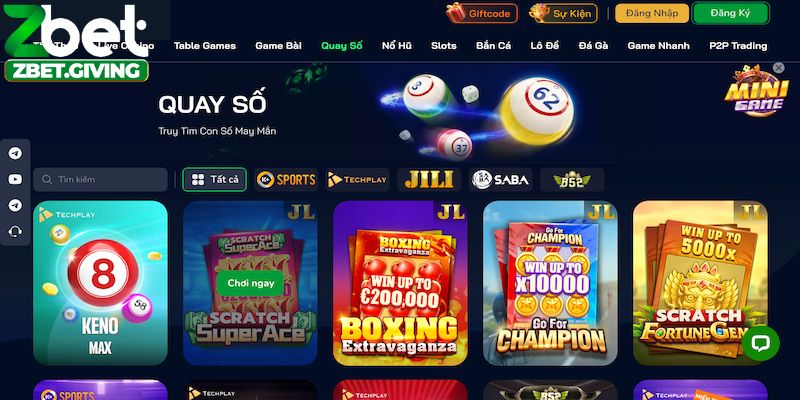Filter games by JILI provider logo
The width and height of the screenshot is (800, 400).
429,180
